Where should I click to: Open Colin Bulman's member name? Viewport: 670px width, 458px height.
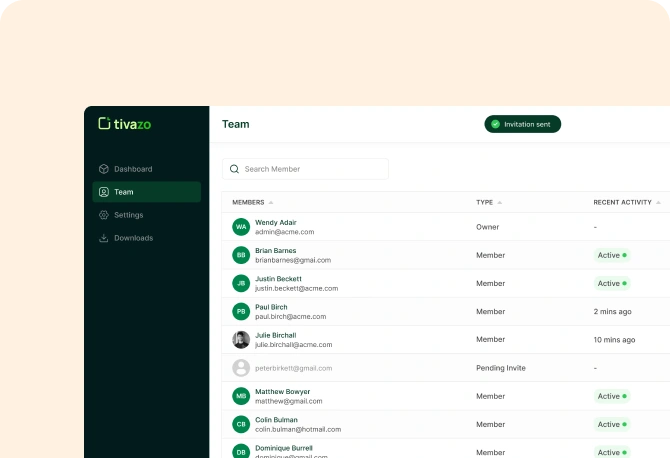pyautogui.click(x=277, y=419)
